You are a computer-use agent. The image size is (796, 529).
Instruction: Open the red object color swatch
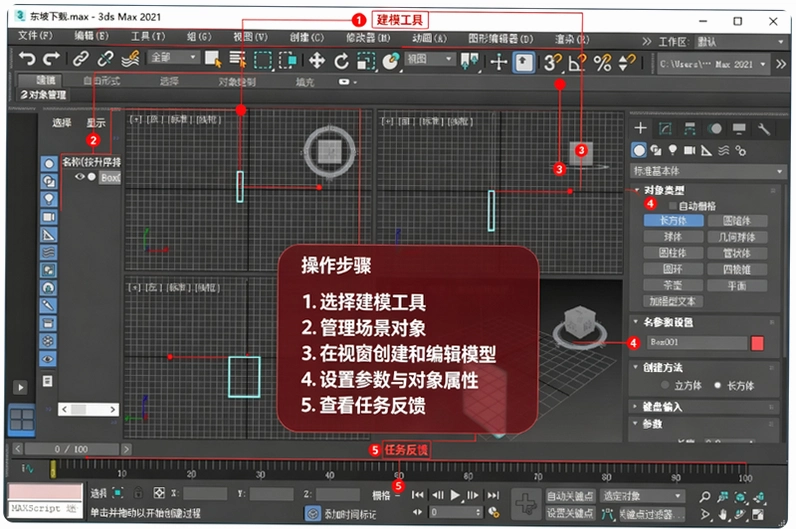tap(757, 343)
